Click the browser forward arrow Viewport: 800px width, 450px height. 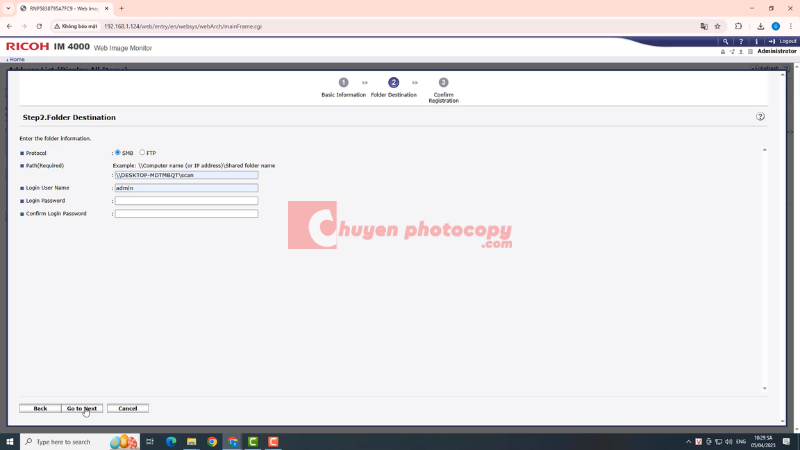(x=24, y=26)
